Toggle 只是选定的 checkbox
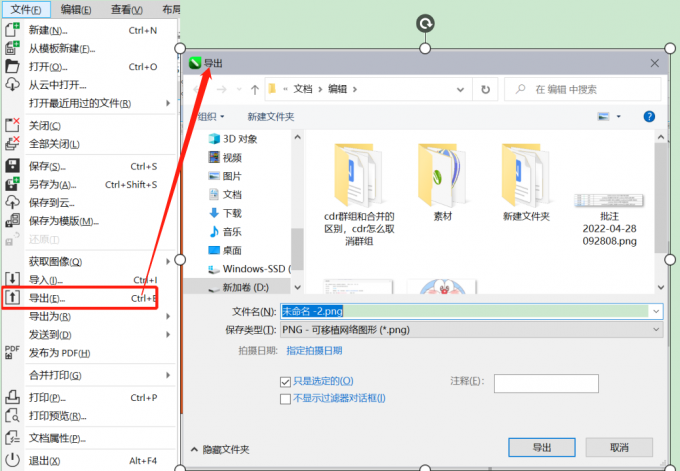 pos(285,382)
